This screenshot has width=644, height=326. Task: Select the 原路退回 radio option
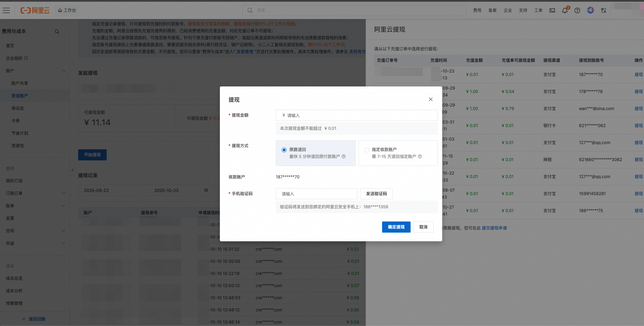point(284,150)
